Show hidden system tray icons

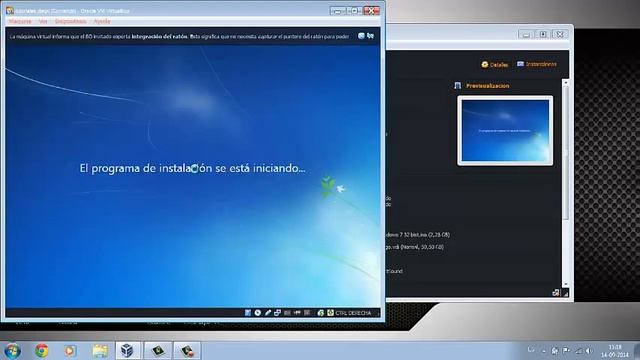point(544,351)
